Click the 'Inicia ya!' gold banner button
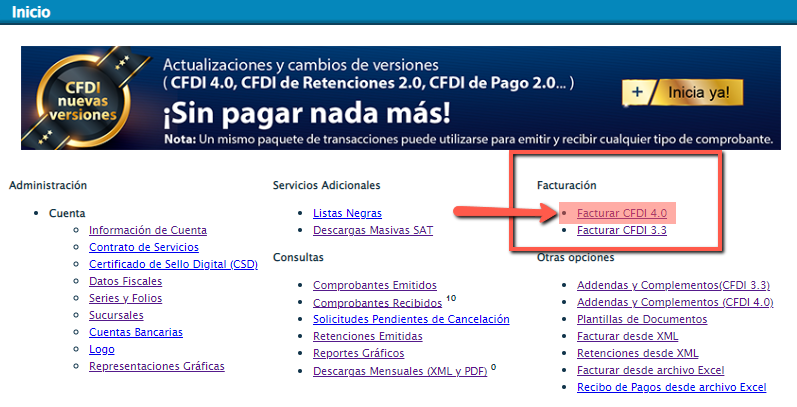Image resolution: width=797 pixels, height=407 pixels. click(683, 92)
